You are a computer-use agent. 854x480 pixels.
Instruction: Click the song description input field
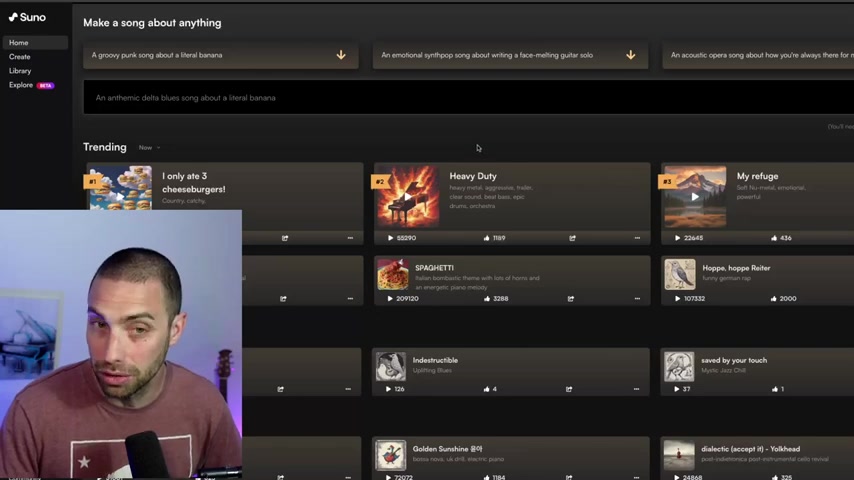point(468,98)
